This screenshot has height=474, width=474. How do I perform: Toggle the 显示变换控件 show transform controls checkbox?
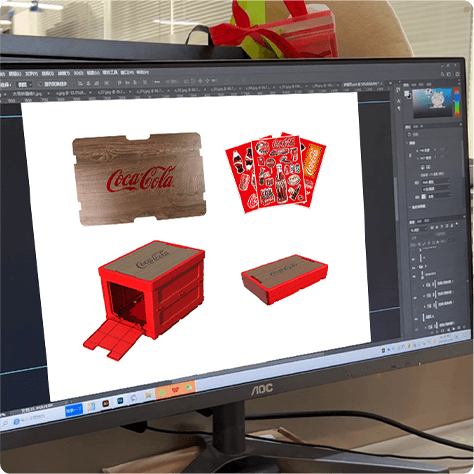40,84
